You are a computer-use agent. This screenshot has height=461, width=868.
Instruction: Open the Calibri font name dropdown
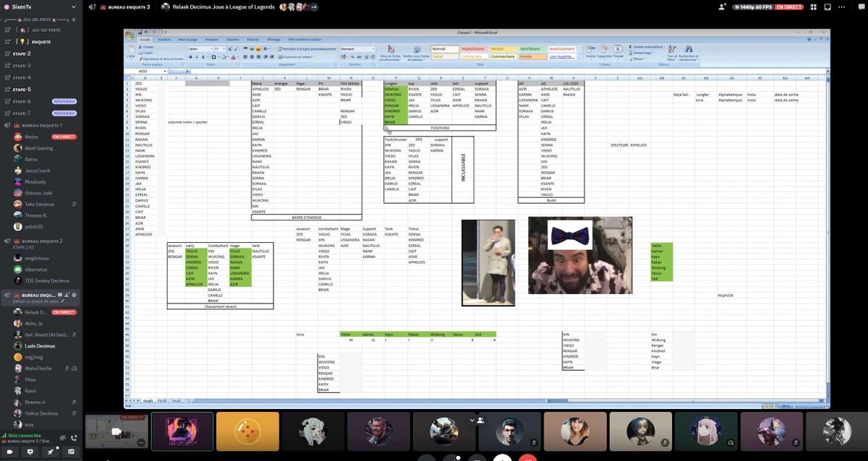(212, 48)
